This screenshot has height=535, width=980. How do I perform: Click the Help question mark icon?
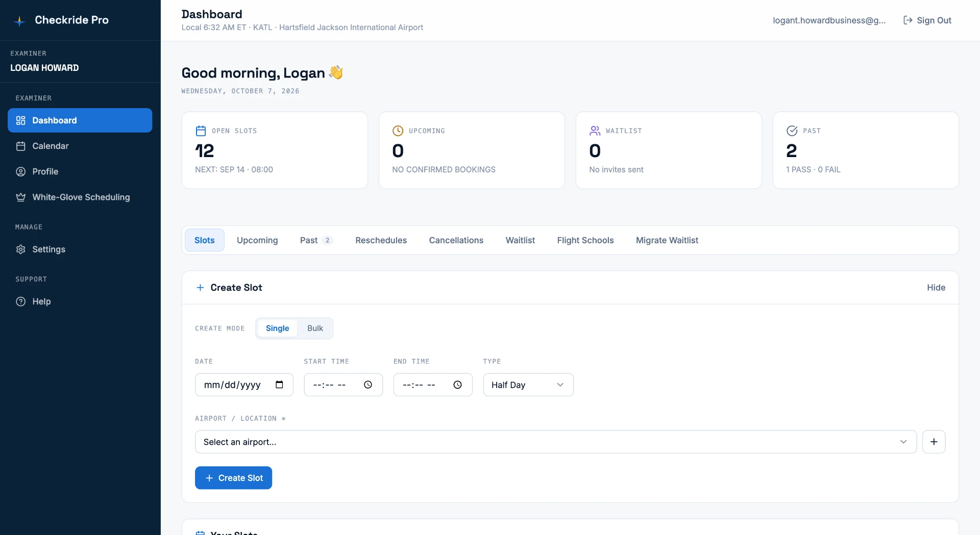tap(20, 301)
